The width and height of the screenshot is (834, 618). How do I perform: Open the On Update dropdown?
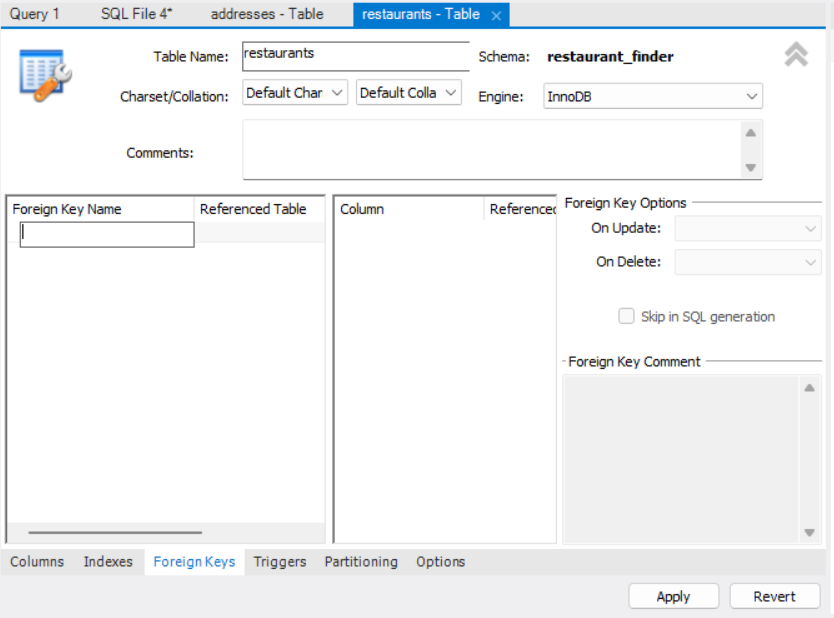[748, 228]
